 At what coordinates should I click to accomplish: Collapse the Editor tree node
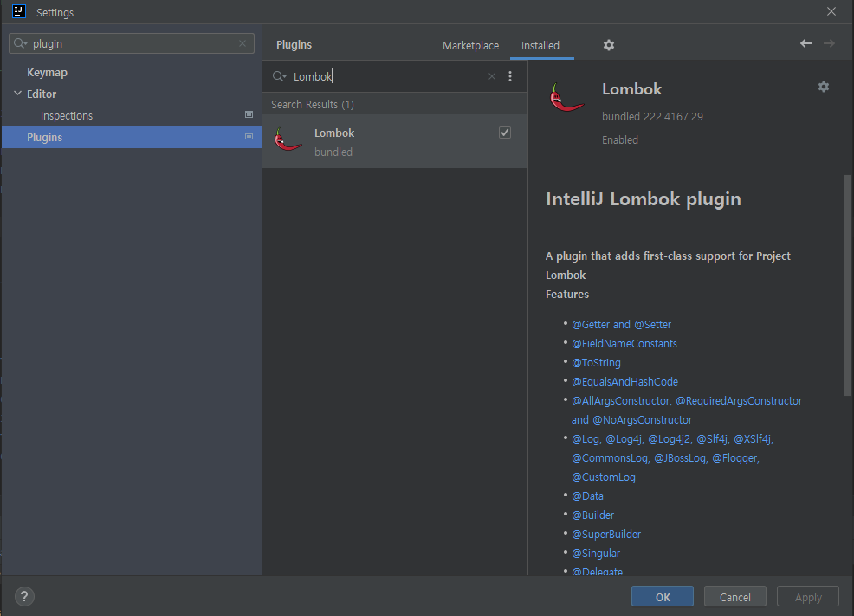click(x=17, y=94)
